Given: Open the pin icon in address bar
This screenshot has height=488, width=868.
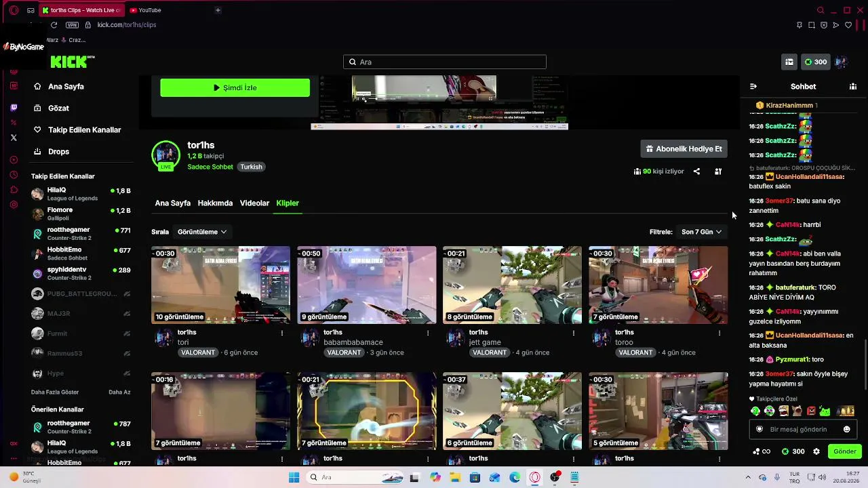Looking at the screenshot, I should [x=800, y=25].
